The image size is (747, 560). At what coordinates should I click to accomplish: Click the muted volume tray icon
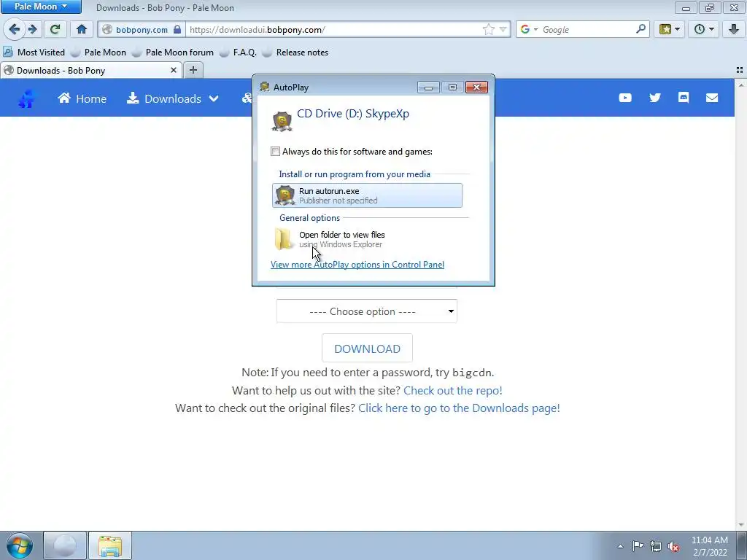click(673, 546)
